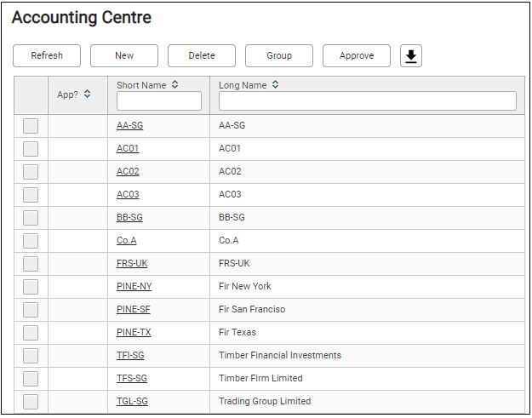Click the download export icon

pyautogui.click(x=411, y=56)
